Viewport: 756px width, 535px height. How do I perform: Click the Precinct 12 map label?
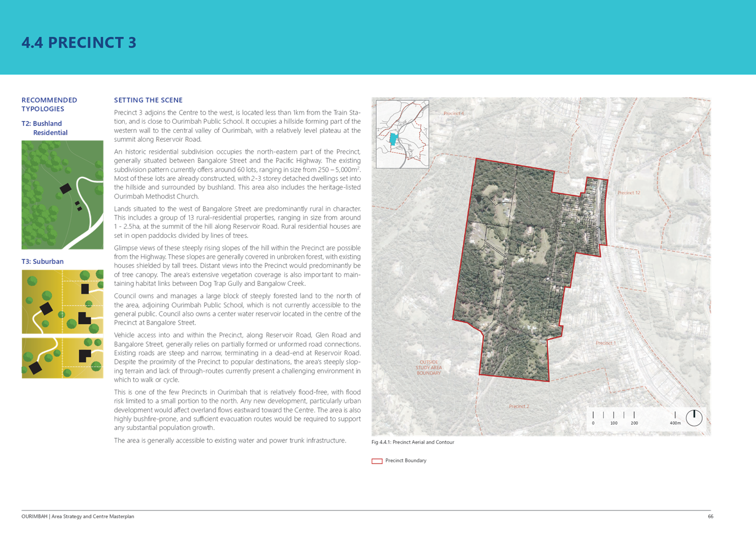(628, 193)
